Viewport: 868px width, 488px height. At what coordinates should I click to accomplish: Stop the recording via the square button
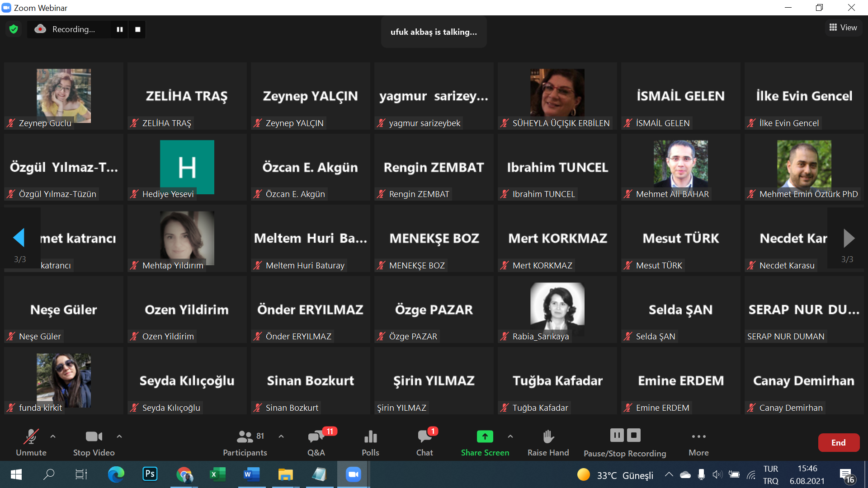point(138,29)
